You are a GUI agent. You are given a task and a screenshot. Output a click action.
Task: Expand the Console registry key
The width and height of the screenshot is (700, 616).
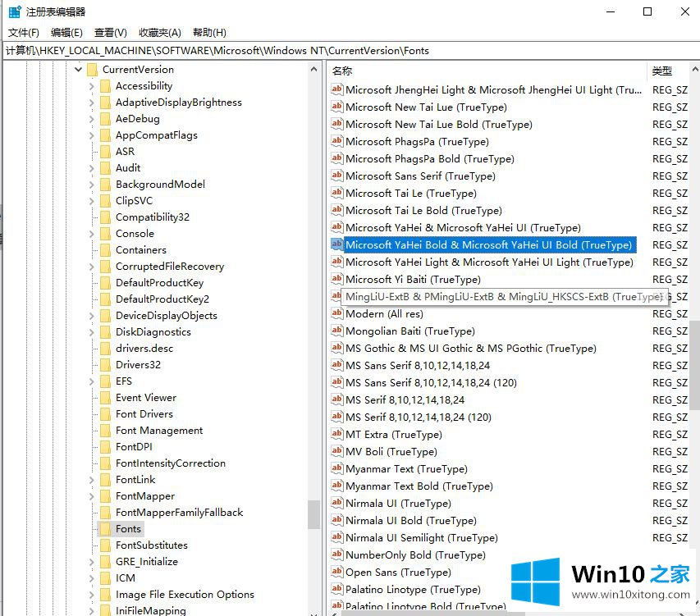(x=91, y=234)
